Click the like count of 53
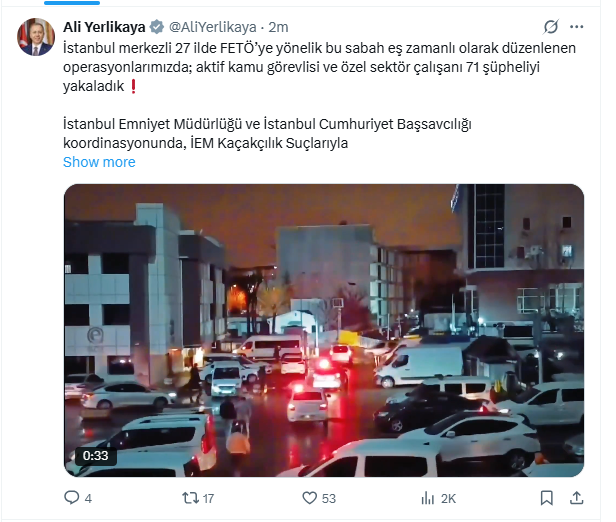Image resolution: width=616 pixels, height=522 pixels. [329, 498]
